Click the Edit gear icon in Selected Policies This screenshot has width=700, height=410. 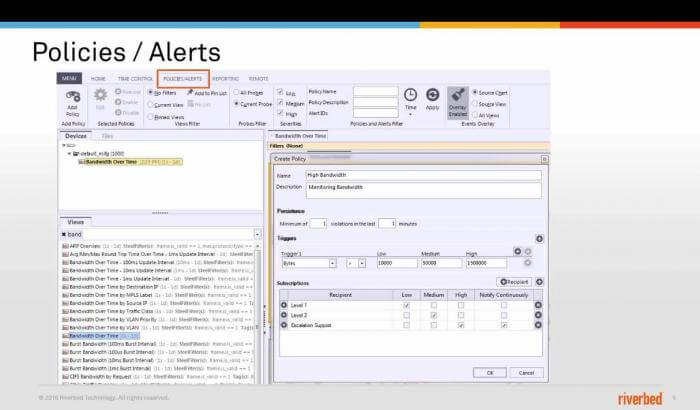click(x=100, y=95)
